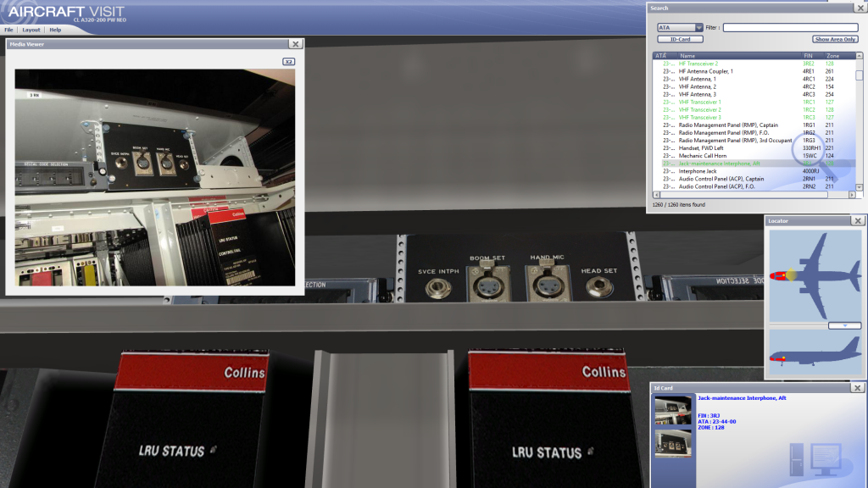Click the FIN : 3RJ text in Id Card
The width and height of the screenshot is (868, 488).
coord(709,415)
